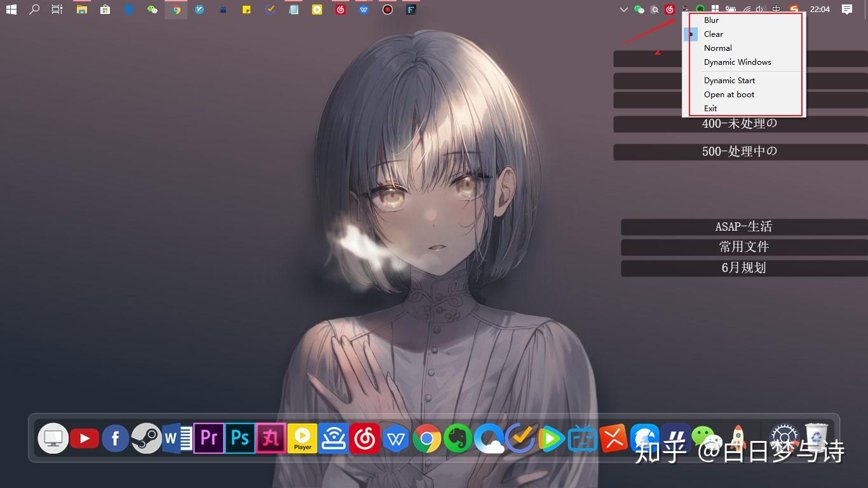Open File Explorer in the taskbar
This screenshot has width=868, height=488.
coord(82,10)
